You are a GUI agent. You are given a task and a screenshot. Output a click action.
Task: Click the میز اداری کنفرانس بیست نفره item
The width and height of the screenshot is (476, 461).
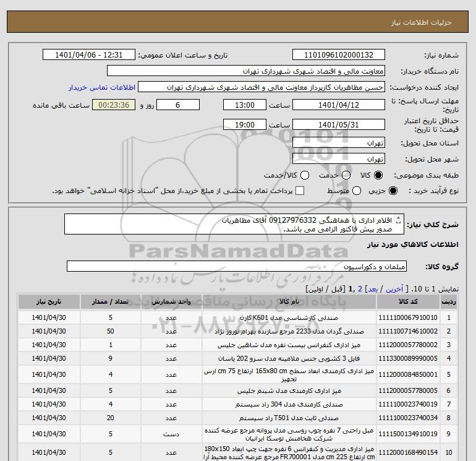289,345
